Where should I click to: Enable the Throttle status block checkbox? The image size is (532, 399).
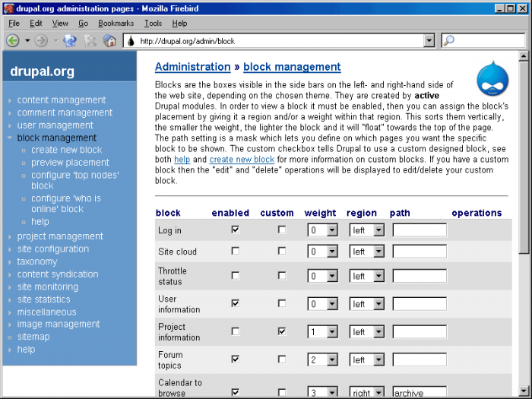click(235, 275)
